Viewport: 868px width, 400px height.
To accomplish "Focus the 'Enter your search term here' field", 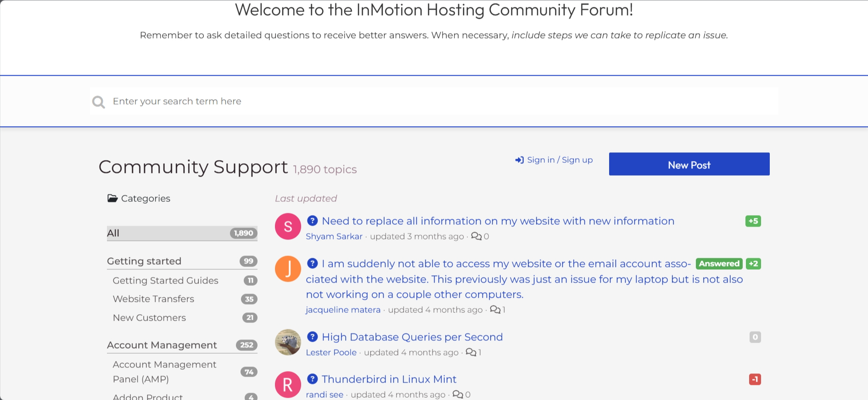I will tap(434, 101).
